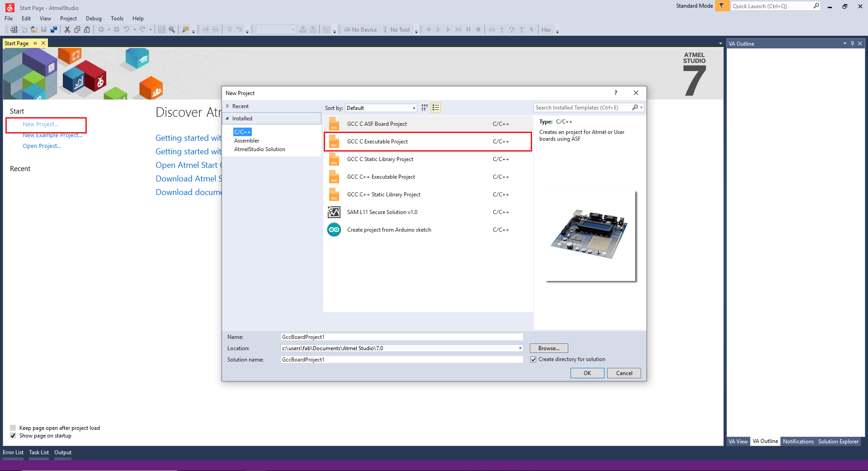The width and height of the screenshot is (868, 471).
Task: Open the VA Outline window options dropdown
Action: coord(844,43)
